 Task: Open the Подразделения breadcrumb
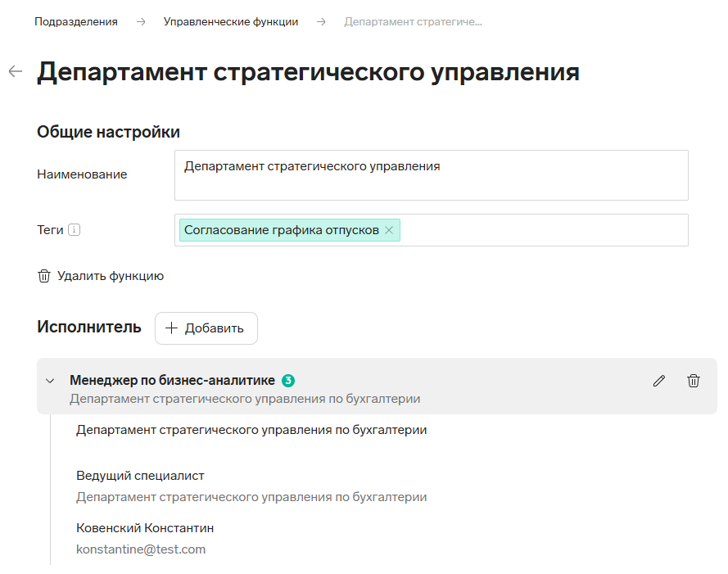coord(76,22)
